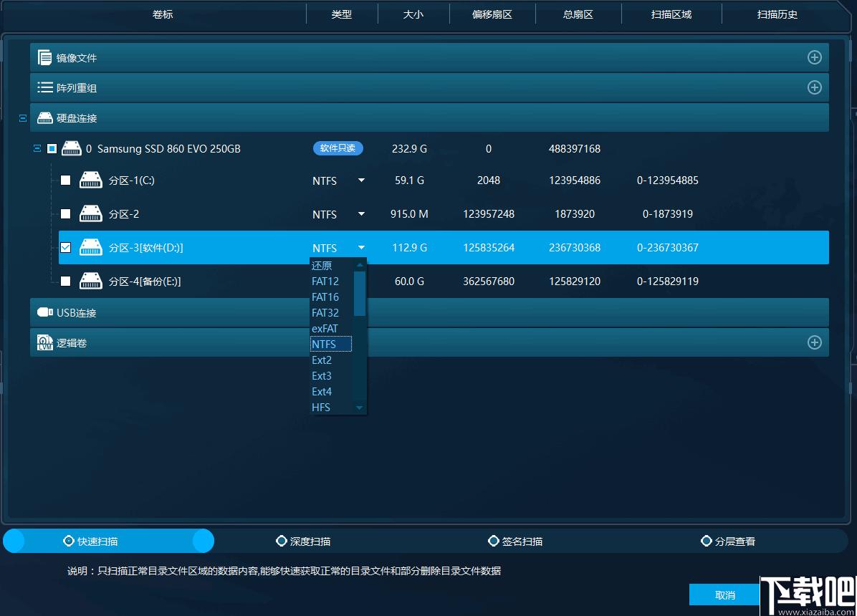857x616 pixels.
Task: Click the 软件只读 read-only badge
Action: (337, 148)
